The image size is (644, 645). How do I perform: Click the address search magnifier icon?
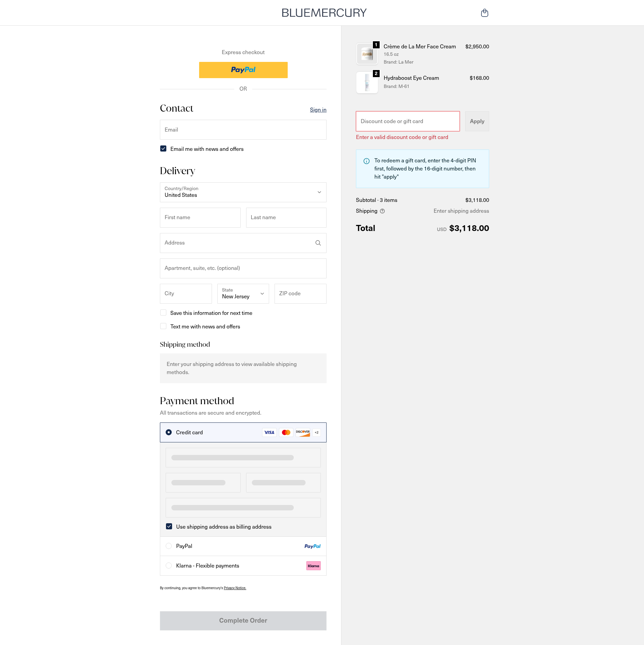point(318,243)
